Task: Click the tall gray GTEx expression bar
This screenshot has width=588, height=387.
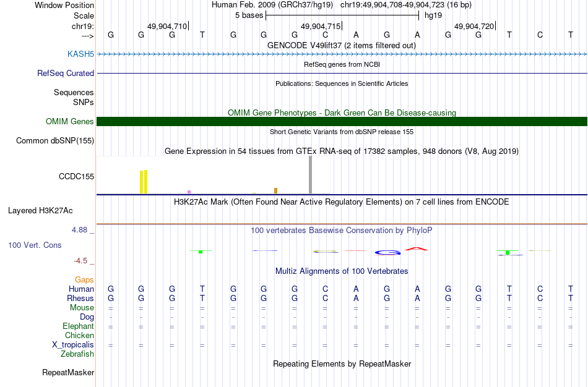Action: tap(310, 175)
